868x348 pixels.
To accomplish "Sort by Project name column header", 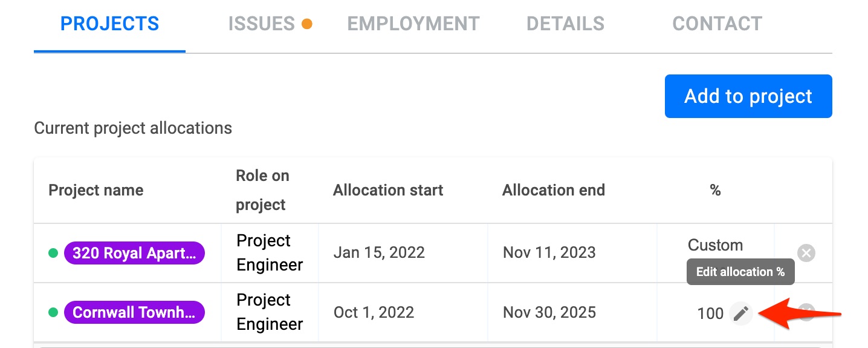I will point(96,190).
